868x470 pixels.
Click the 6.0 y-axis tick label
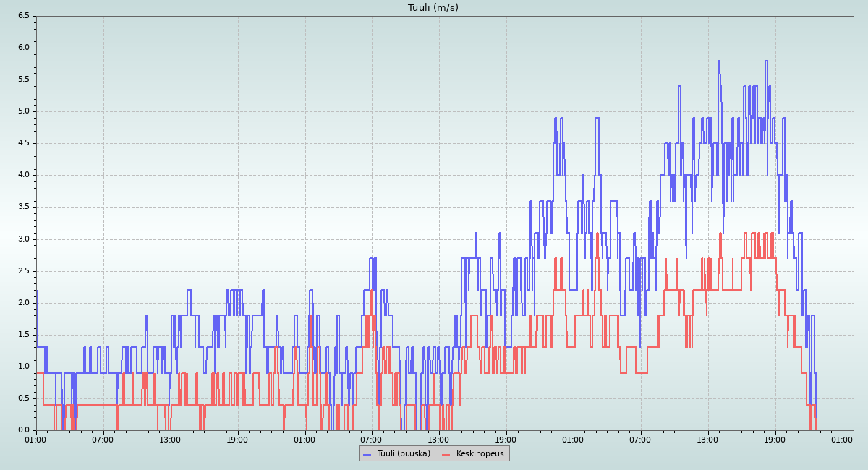23,48
